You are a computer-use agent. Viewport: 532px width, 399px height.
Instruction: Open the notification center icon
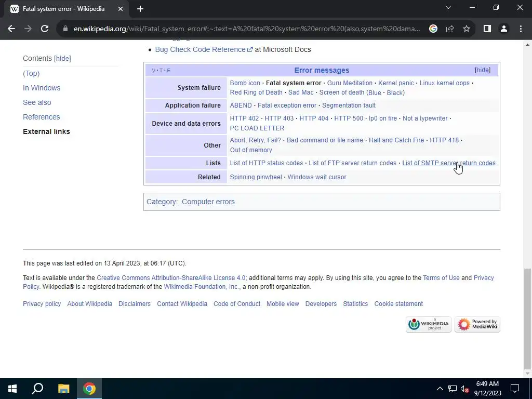click(515, 389)
